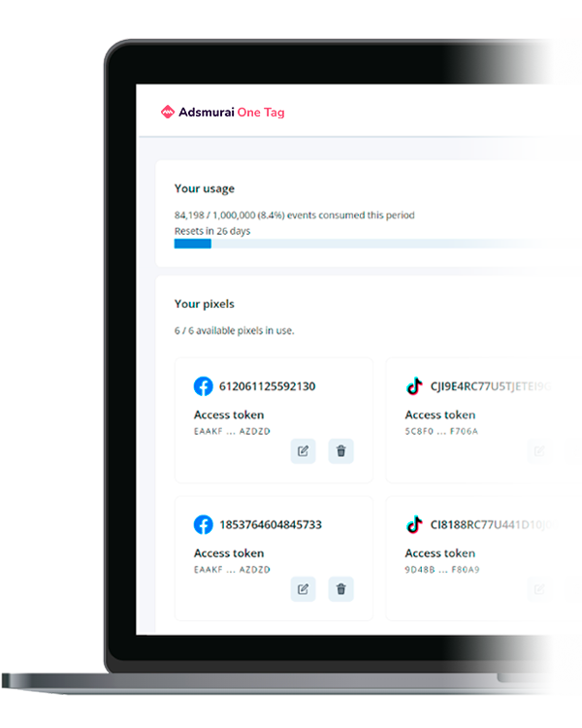The width and height of the screenshot is (582, 728).
Task: Click TikTok icon for pixel CI8188RC77U441D10J
Action: 414,524
